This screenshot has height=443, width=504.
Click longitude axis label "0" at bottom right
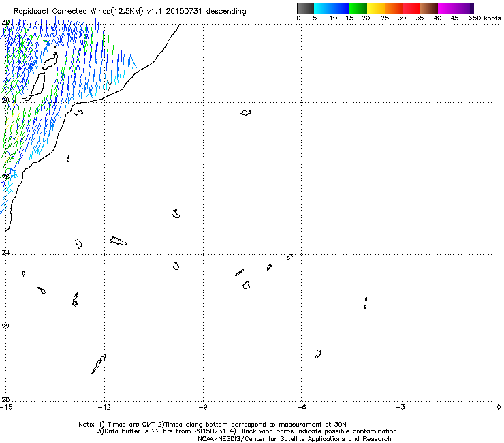[499, 407]
